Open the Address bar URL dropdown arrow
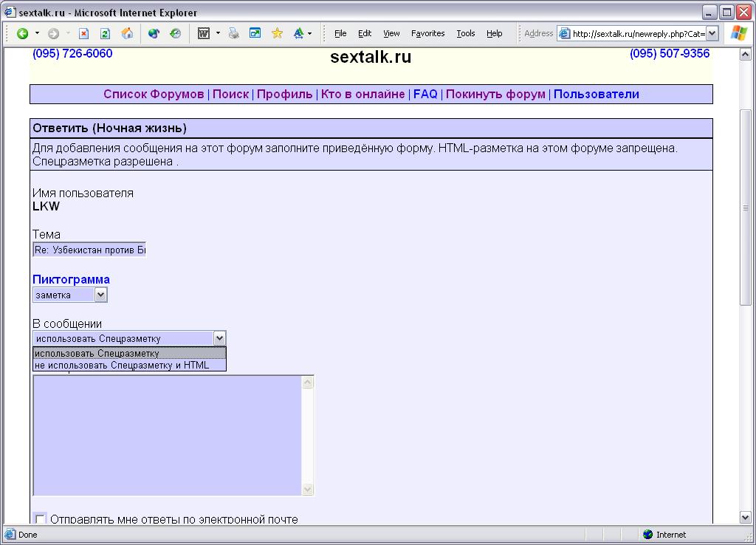This screenshot has width=756, height=545. click(x=712, y=33)
